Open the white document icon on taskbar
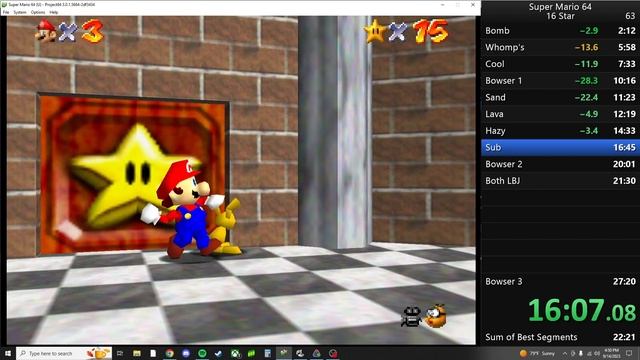 [x=153, y=353]
